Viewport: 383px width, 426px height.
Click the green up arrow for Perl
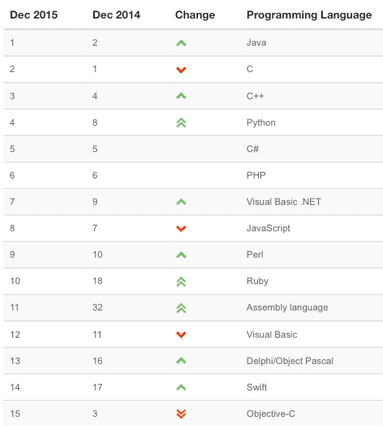click(x=181, y=255)
